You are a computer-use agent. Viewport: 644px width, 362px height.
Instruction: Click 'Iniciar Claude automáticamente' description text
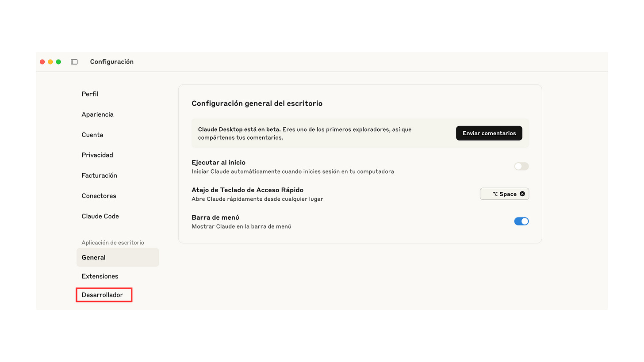[x=293, y=171]
